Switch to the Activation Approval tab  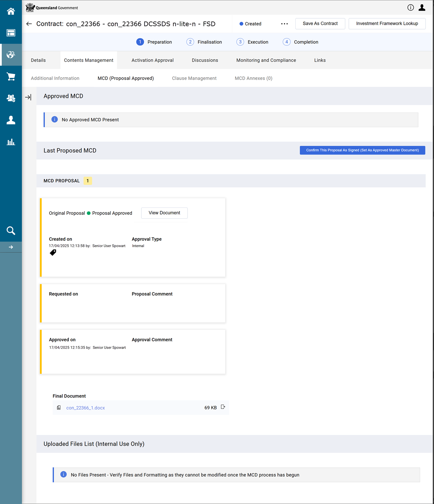(152, 60)
